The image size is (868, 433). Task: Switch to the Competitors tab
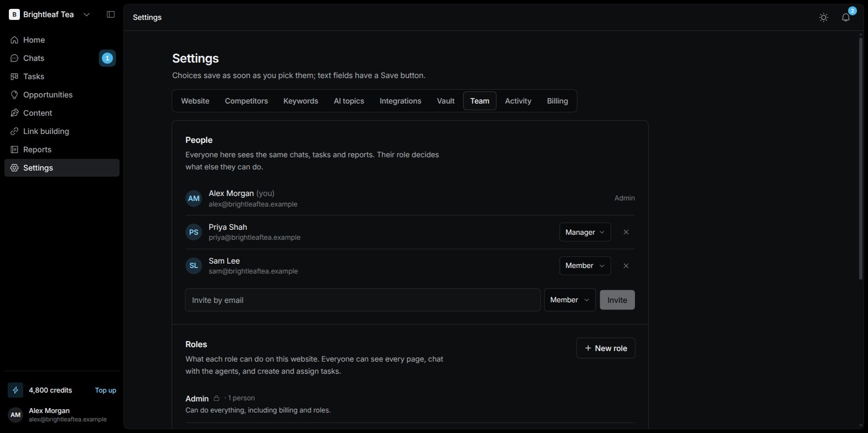coord(246,101)
